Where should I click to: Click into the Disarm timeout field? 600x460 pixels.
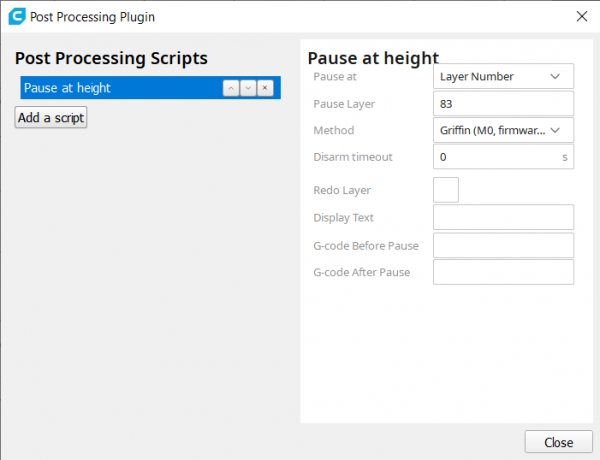click(495, 157)
